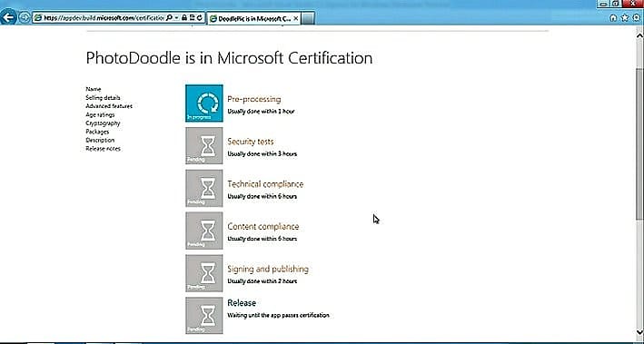Image resolution: width=644 pixels, height=344 pixels.
Task: Click the Technical compliance hourglass tile
Action: click(x=204, y=188)
